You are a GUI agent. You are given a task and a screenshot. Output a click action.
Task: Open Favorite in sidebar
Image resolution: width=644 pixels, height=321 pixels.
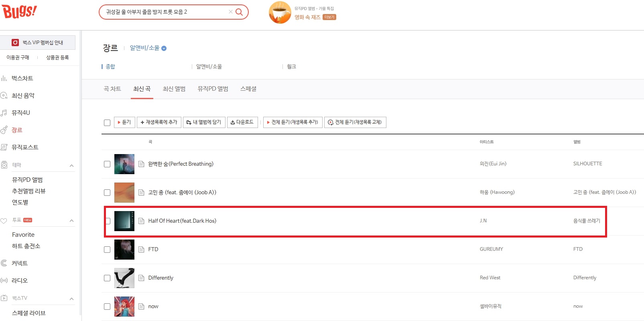pos(23,235)
